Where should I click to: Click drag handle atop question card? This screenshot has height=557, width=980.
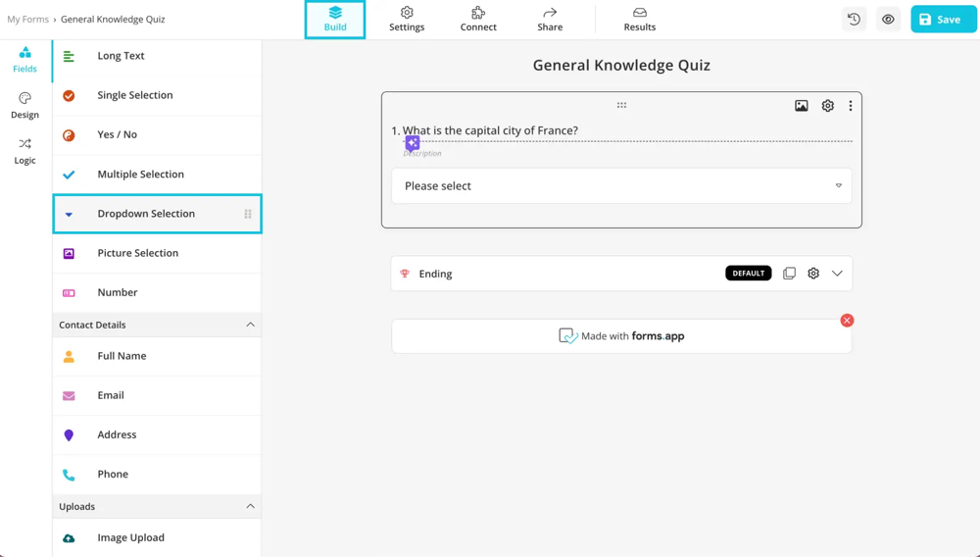621,105
